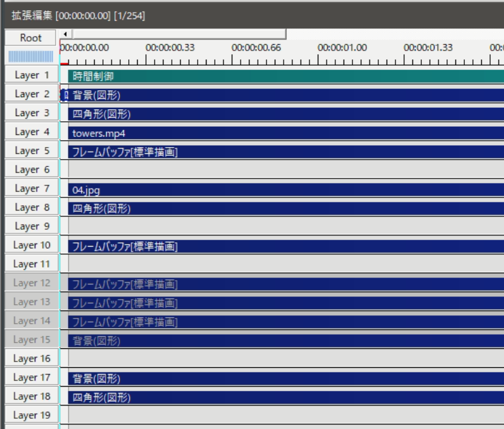Image resolution: width=504 pixels, height=429 pixels.
Task: Select the 04.jpg image object
Action: pyautogui.click(x=286, y=190)
